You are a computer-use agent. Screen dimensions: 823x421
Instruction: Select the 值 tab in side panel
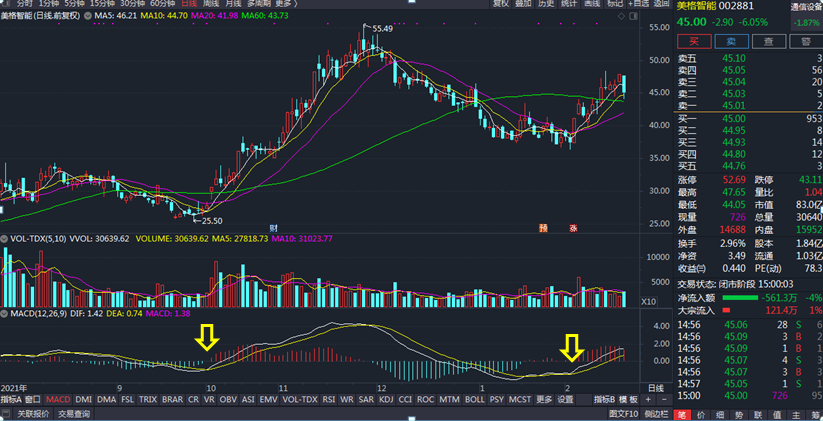779,415
